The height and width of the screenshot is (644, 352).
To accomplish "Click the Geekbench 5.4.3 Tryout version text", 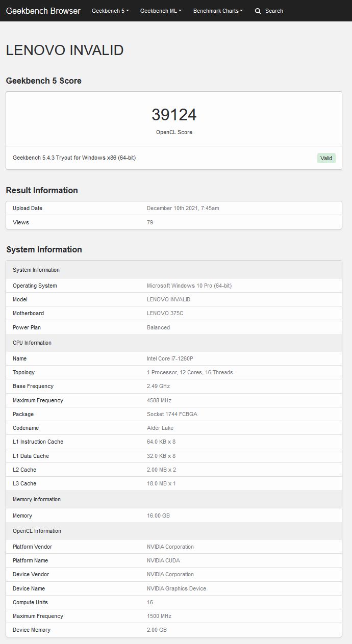I will 74,158.
